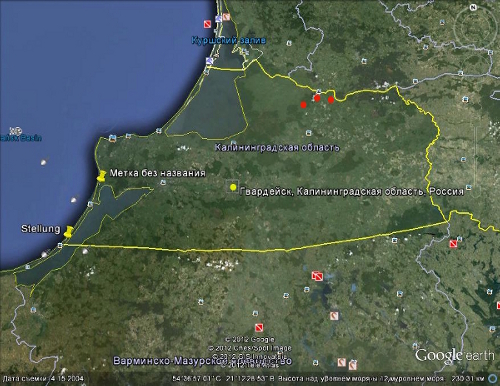Click the compass N north-up button

pos(473,7)
